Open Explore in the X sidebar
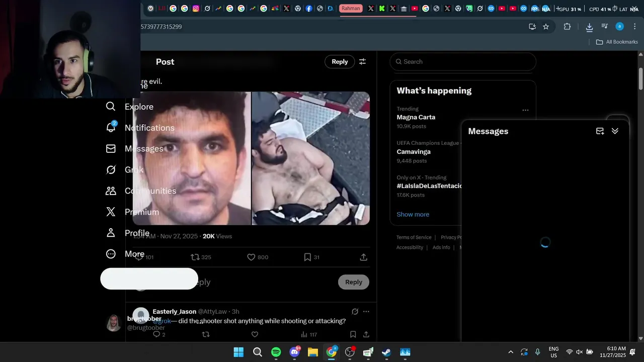644x362 pixels. click(x=129, y=107)
